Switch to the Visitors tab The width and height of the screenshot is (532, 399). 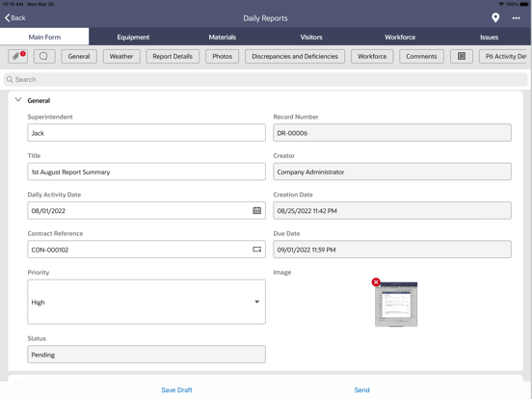pyautogui.click(x=311, y=37)
